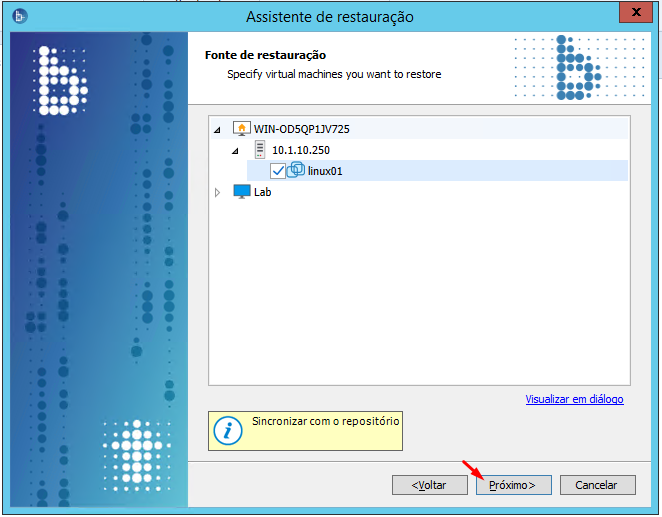This screenshot has height=517, width=662.
Task: Click the white dotted logo on sidebar
Action: pyautogui.click(x=60, y=81)
